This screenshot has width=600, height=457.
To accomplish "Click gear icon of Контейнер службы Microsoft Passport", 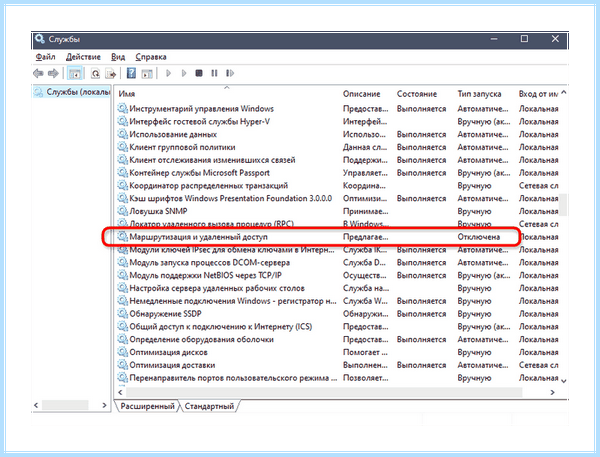I will (122, 173).
